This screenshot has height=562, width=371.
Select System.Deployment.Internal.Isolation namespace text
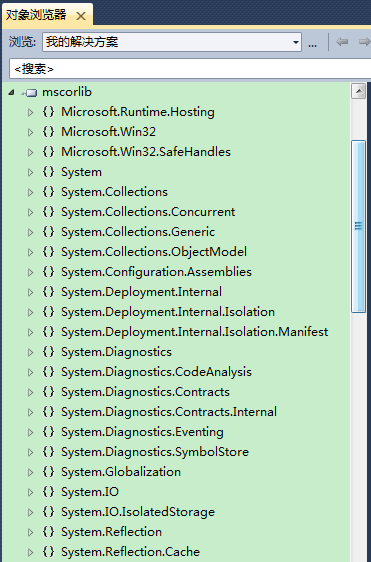click(x=168, y=312)
